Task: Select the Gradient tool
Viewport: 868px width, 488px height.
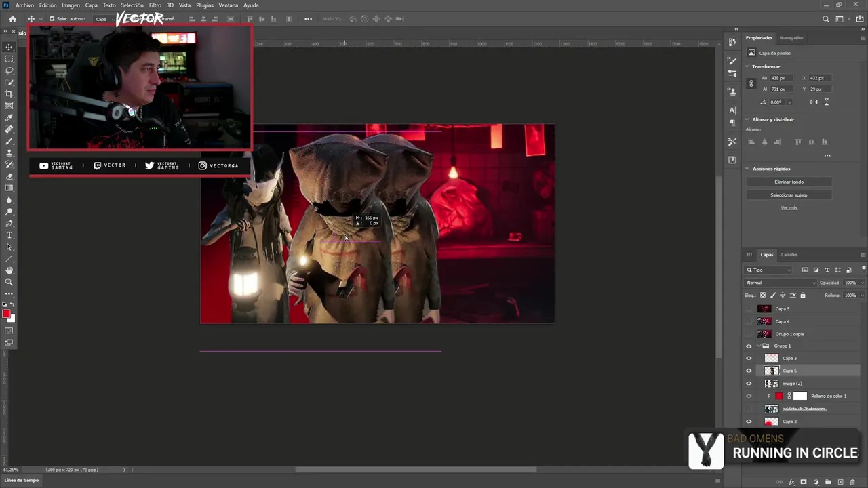Action: [x=9, y=188]
